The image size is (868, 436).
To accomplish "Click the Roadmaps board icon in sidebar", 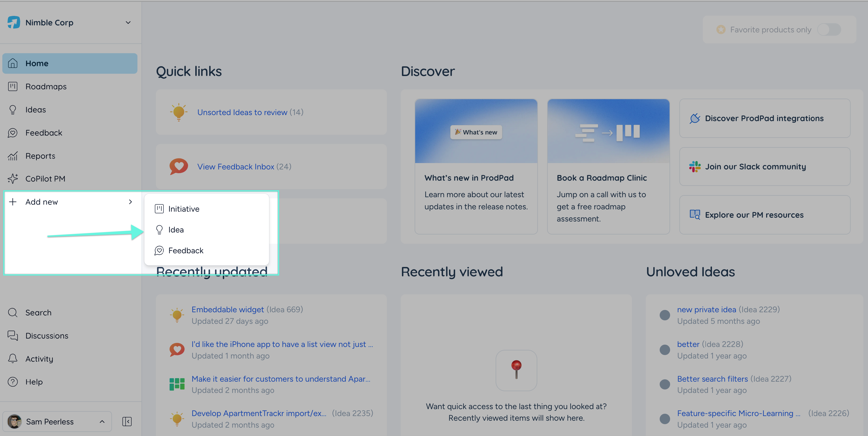I will click(13, 86).
